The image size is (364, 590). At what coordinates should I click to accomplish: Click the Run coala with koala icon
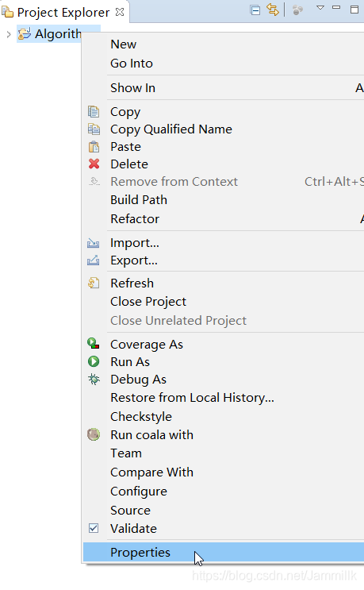pos(94,434)
